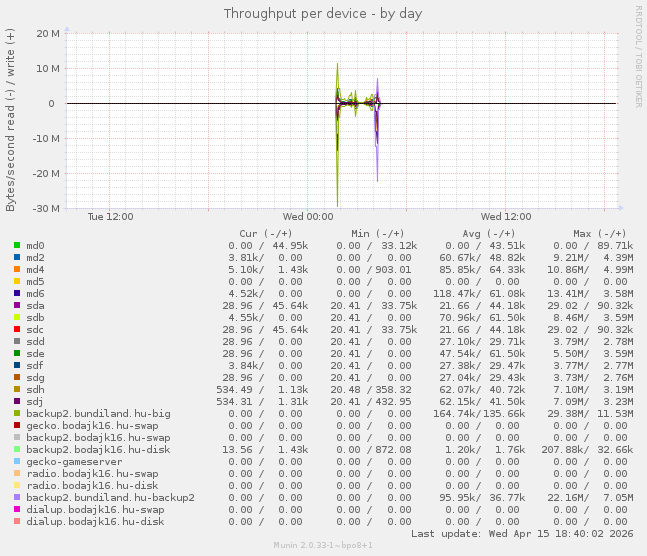Click the Wed 12:00 x-axis label
Image resolution: width=647 pixels, height=556 pixels.
coord(506,217)
